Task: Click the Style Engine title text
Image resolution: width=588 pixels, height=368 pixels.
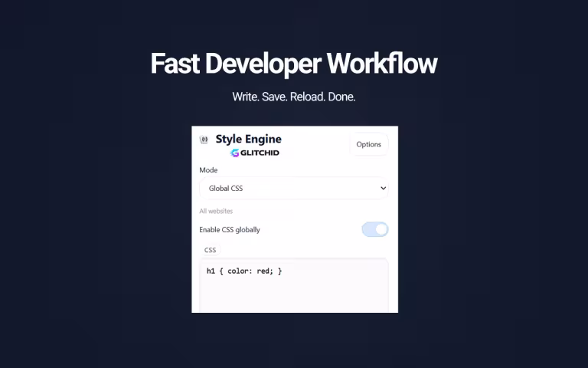Action: click(248, 139)
